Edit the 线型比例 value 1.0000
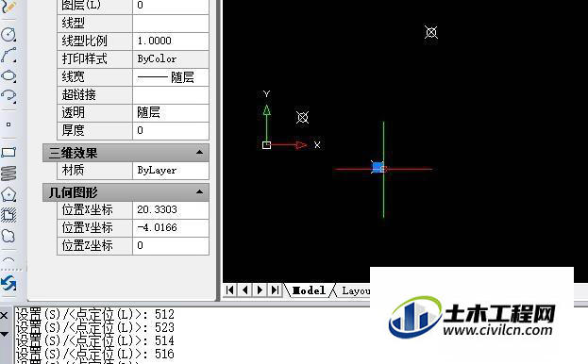The image size is (588, 364). [x=171, y=41]
